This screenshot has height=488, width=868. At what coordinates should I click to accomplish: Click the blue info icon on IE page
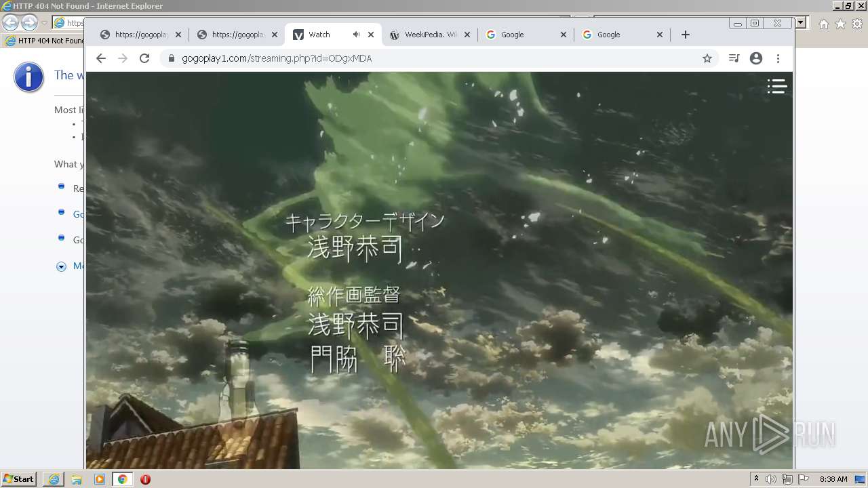coord(28,77)
